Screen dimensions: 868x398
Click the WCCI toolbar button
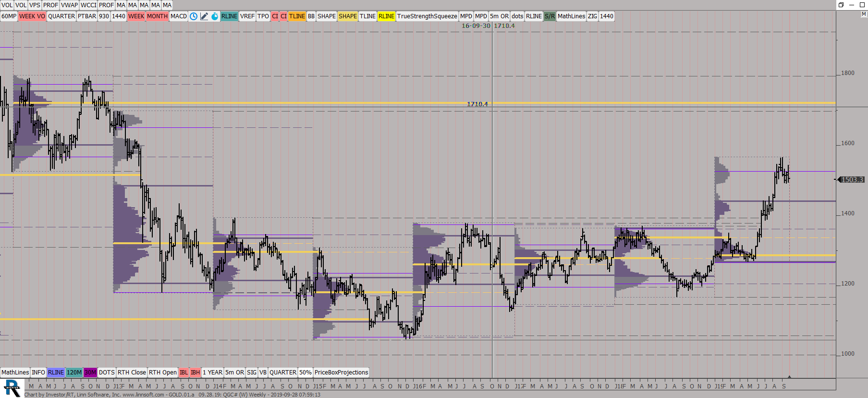(88, 5)
